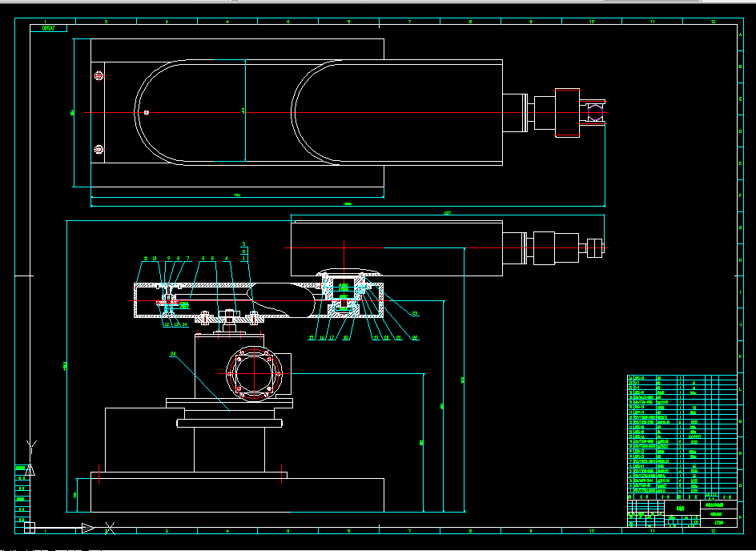Select part balloon number 7
756x551 pixels.
(x=187, y=259)
